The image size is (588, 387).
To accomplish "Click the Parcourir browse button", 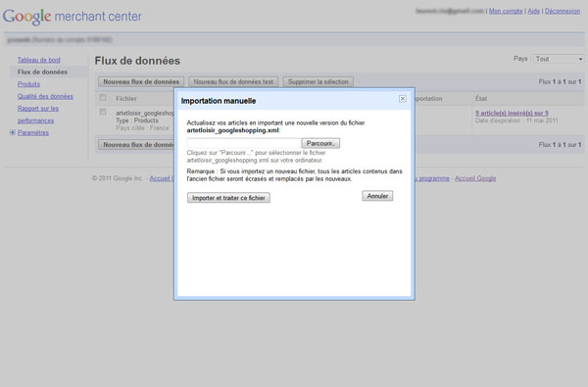I will (320, 143).
